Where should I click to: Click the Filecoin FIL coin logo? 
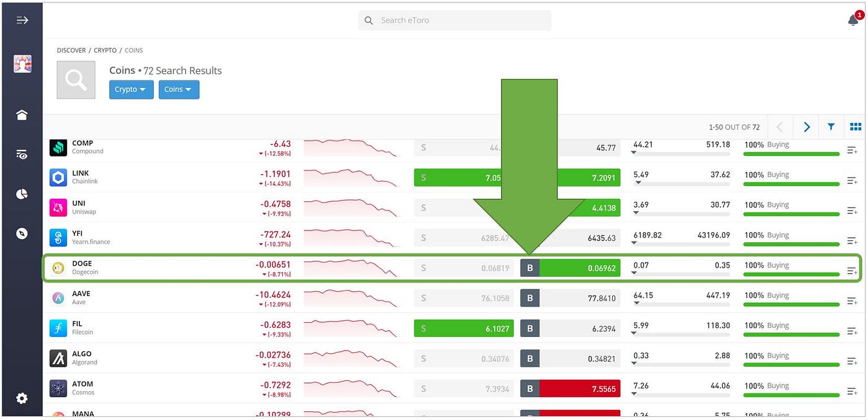click(58, 328)
